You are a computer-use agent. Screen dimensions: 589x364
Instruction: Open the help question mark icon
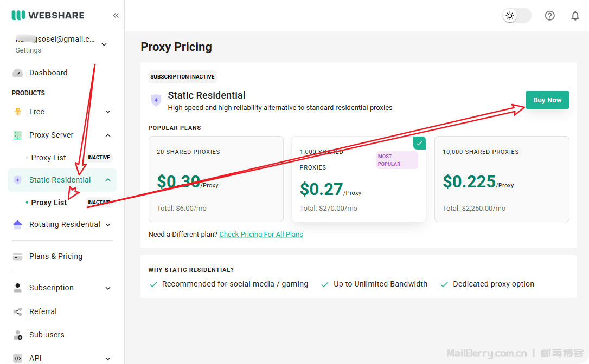(549, 16)
